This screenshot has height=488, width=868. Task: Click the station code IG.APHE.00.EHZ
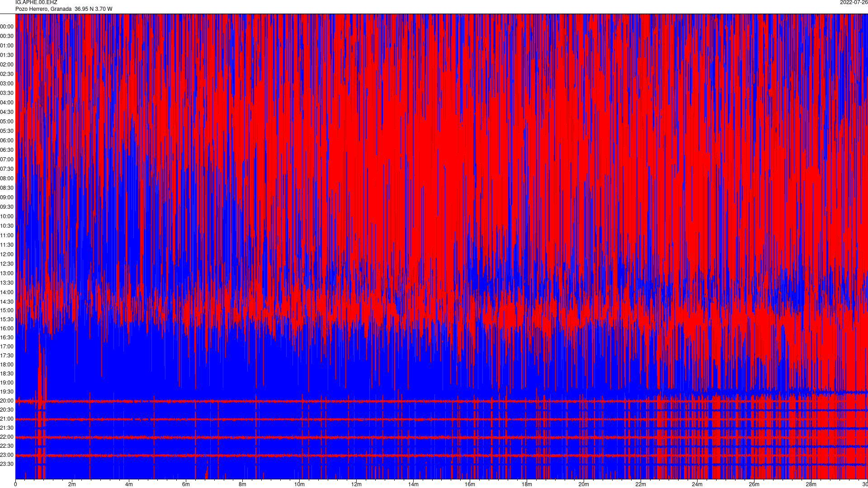[x=36, y=3]
